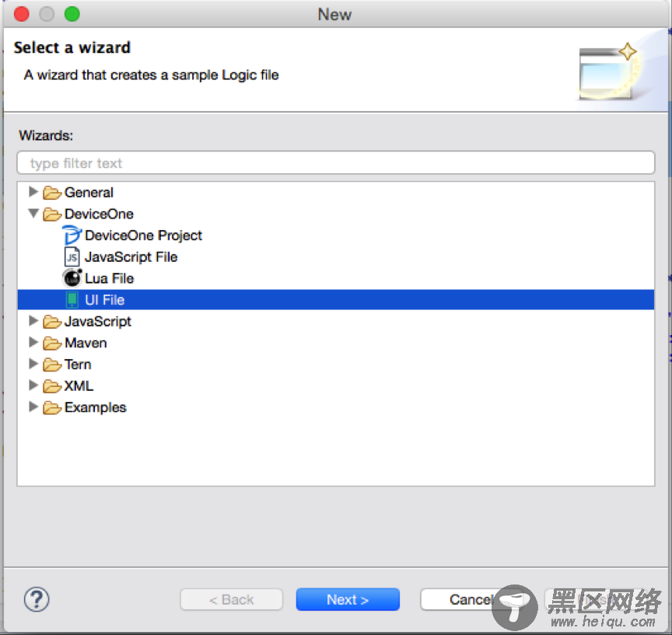Select the Tern row label
Viewport: 672px width, 635px height.
(78, 365)
